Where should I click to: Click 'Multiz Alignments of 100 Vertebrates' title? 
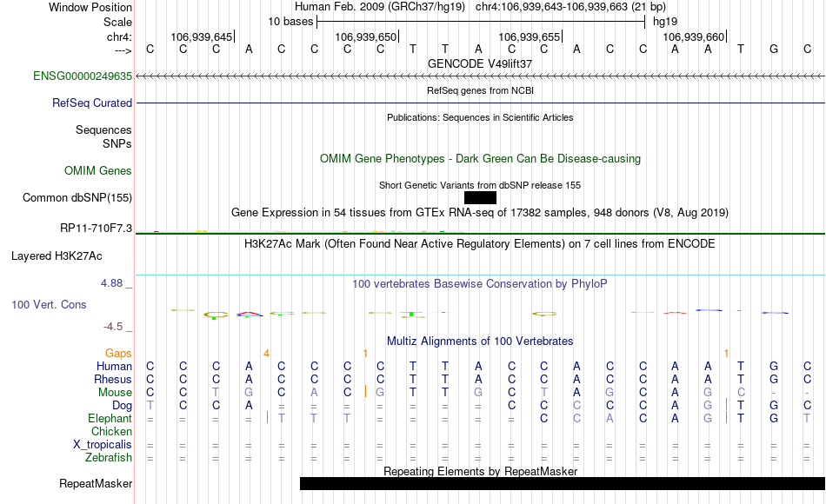click(x=480, y=341)
